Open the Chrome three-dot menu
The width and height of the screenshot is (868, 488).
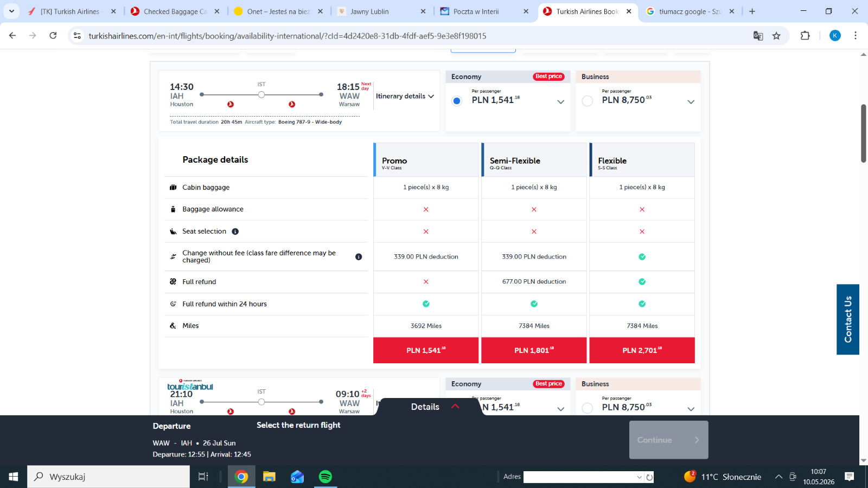[x=856, y=36]
